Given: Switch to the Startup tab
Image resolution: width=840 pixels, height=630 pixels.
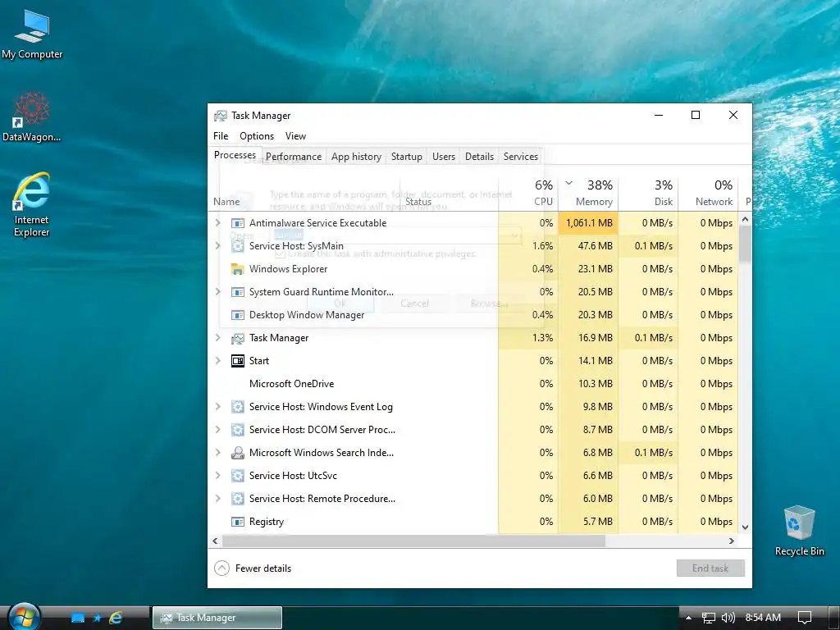Looking at the screenshot, I should [407, 157].
